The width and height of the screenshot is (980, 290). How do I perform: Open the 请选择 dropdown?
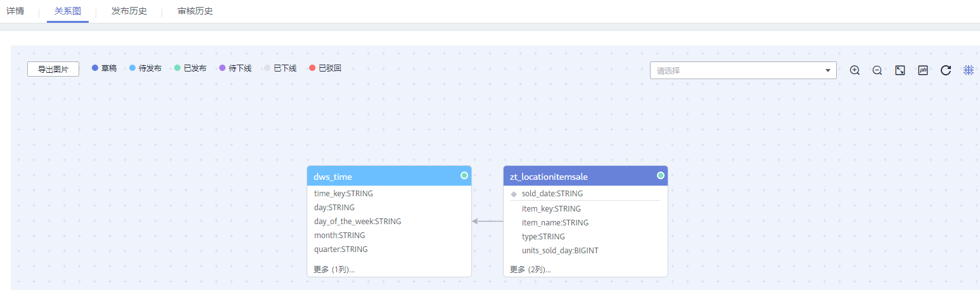coord(743,70)
